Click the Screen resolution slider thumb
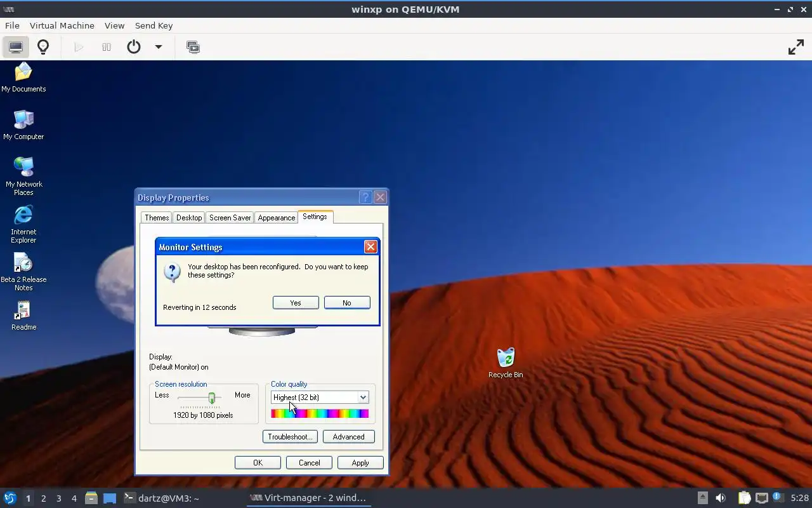Viewport: 812px width, 508px height. (x=211, y=398)
